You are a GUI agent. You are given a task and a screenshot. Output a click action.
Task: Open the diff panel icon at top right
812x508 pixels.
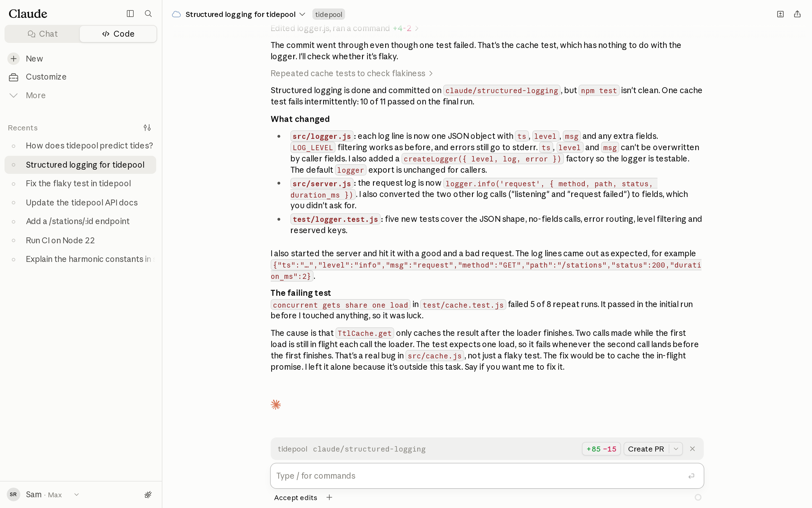point(780,14)
